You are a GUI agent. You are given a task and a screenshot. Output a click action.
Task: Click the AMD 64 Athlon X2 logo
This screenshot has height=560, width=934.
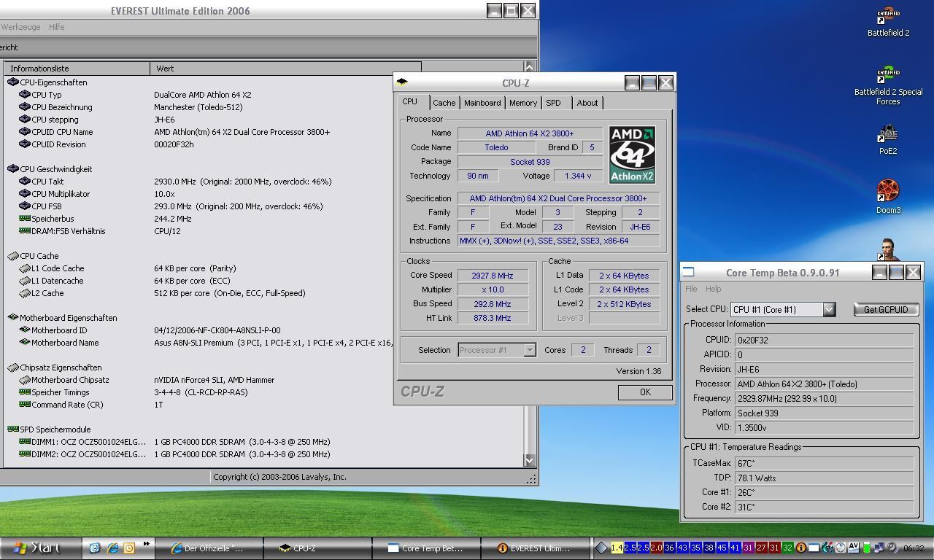(x=632, y=155)
